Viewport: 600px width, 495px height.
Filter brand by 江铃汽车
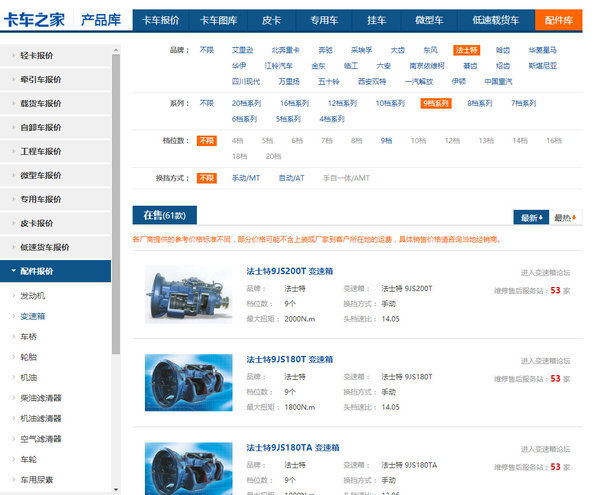pos(279,66)
